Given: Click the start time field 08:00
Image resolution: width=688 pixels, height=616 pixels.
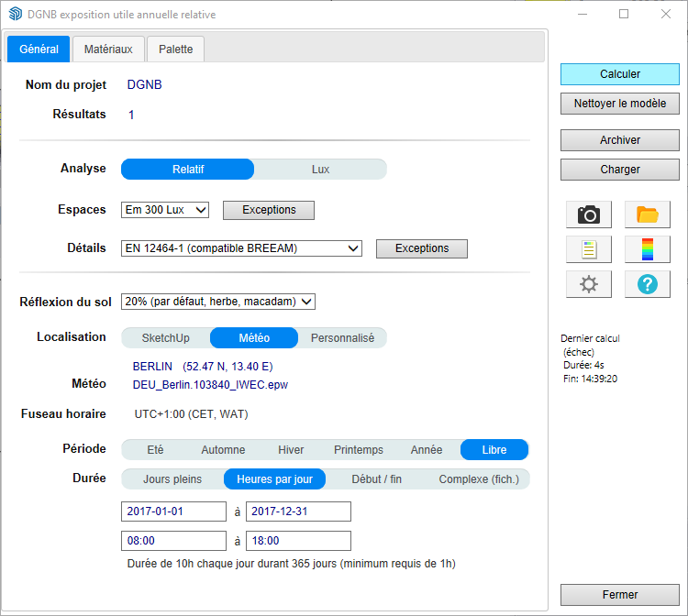Looking at the screenshot, I should point(173,541).
